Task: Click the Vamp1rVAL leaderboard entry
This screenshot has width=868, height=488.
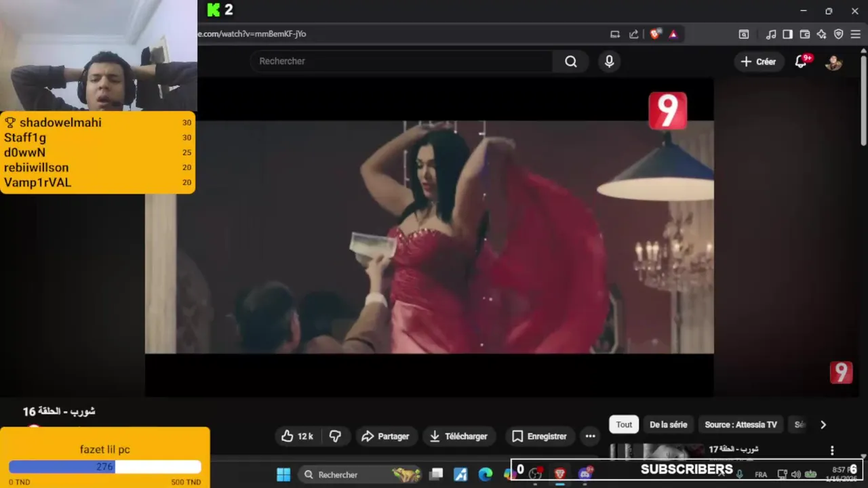Action: [98, 182]
